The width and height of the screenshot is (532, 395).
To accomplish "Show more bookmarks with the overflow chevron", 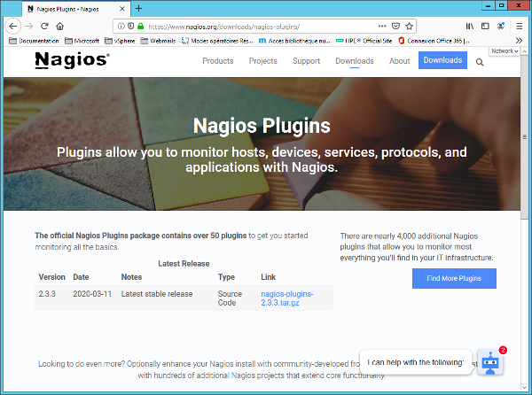I will click(519, 40).
